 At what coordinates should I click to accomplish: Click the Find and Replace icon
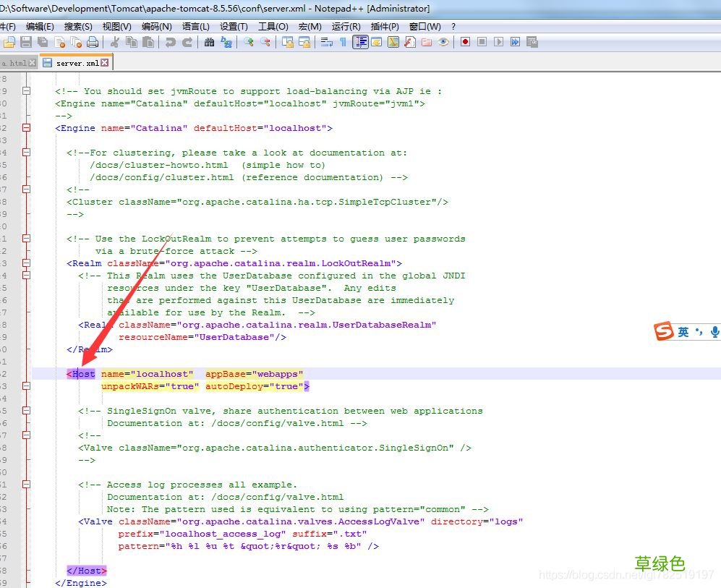coord(226,42)
